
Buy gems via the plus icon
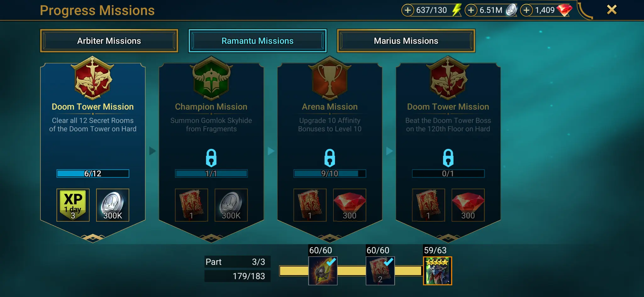pos(526,10)
